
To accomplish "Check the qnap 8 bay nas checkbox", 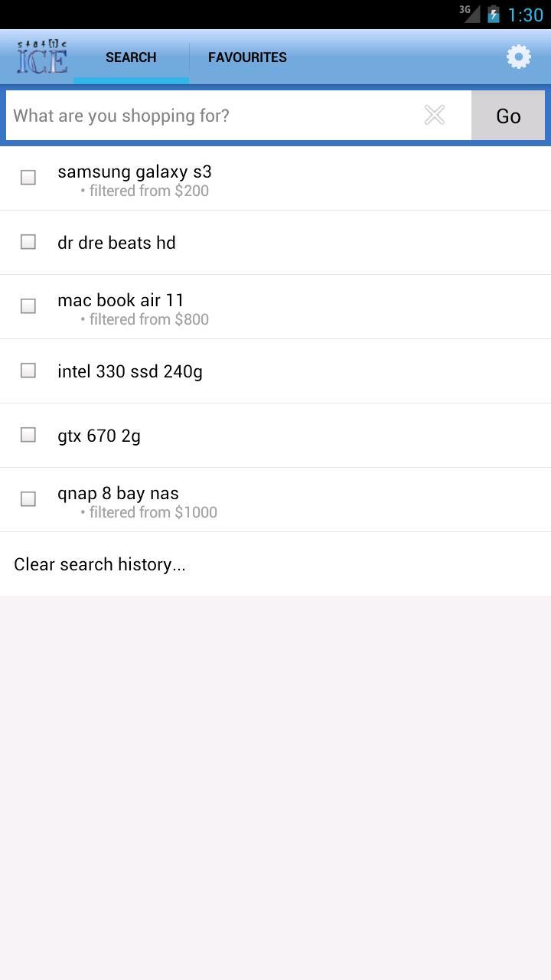I will 28,499.
